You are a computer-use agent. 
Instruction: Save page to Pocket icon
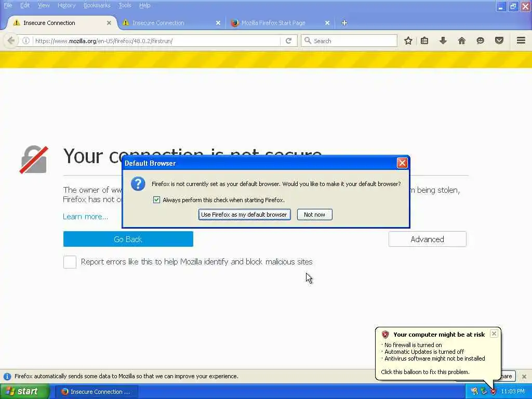point(499,41)
